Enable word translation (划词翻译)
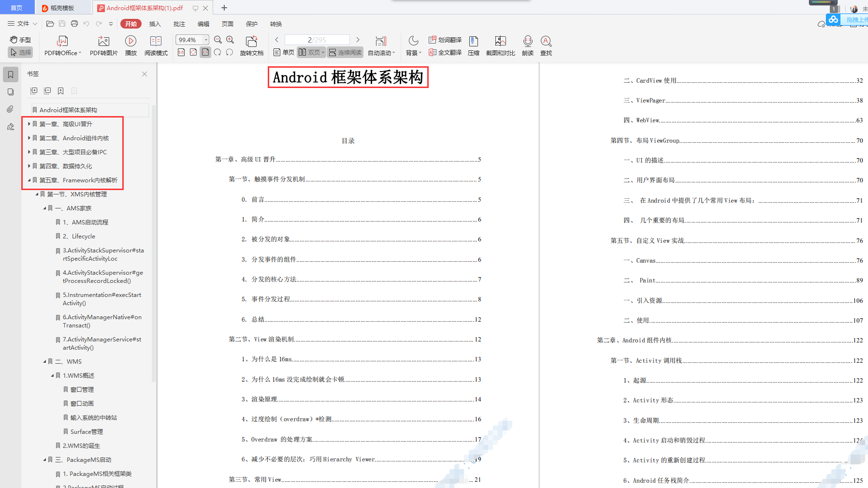 click(x=445, y=40)
